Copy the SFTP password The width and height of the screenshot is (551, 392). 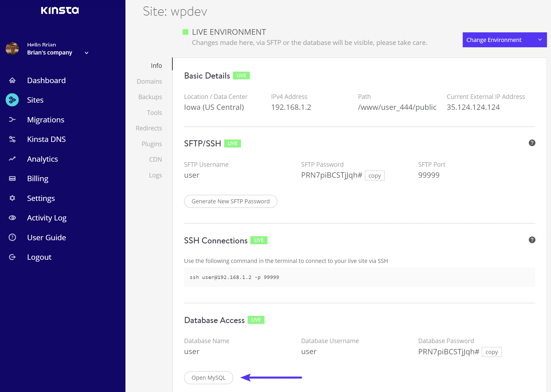pyautogui.click(x=374, y=176)
